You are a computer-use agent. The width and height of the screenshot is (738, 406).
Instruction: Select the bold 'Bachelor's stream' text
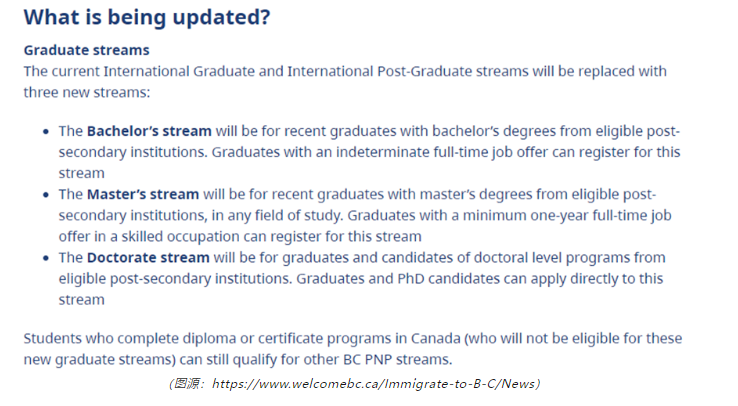(149, 131)
